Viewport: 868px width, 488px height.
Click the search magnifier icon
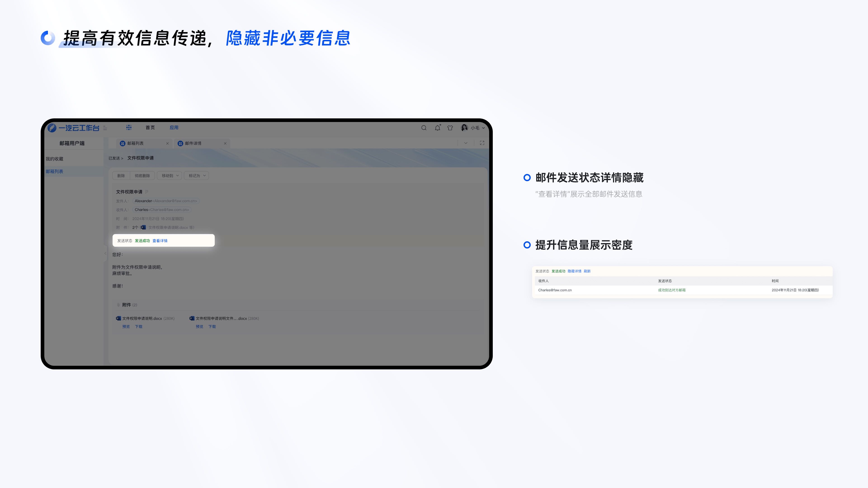coord(424,128)
